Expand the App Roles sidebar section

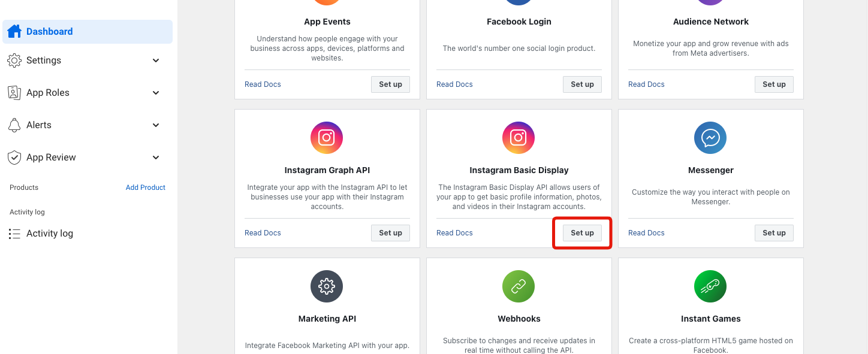point(155,92)
